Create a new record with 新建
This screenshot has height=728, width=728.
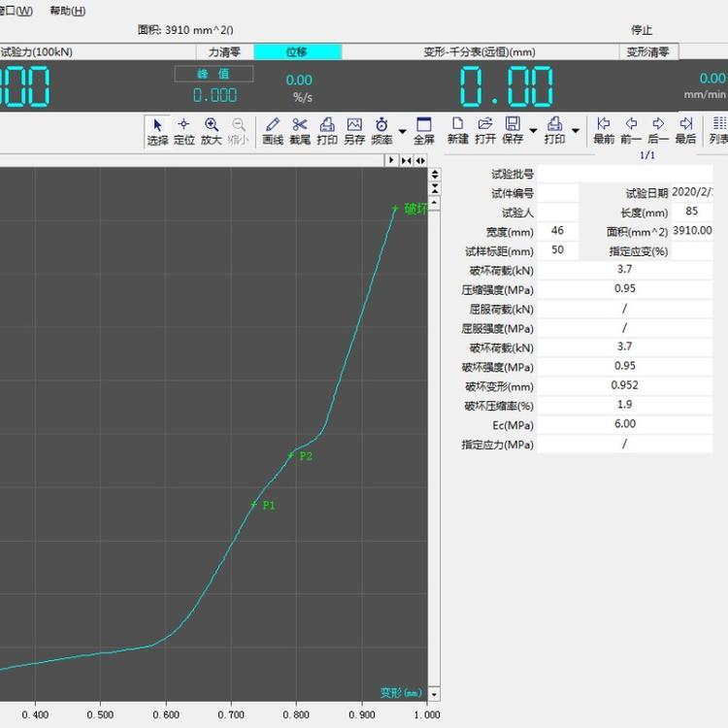(458, 130)
